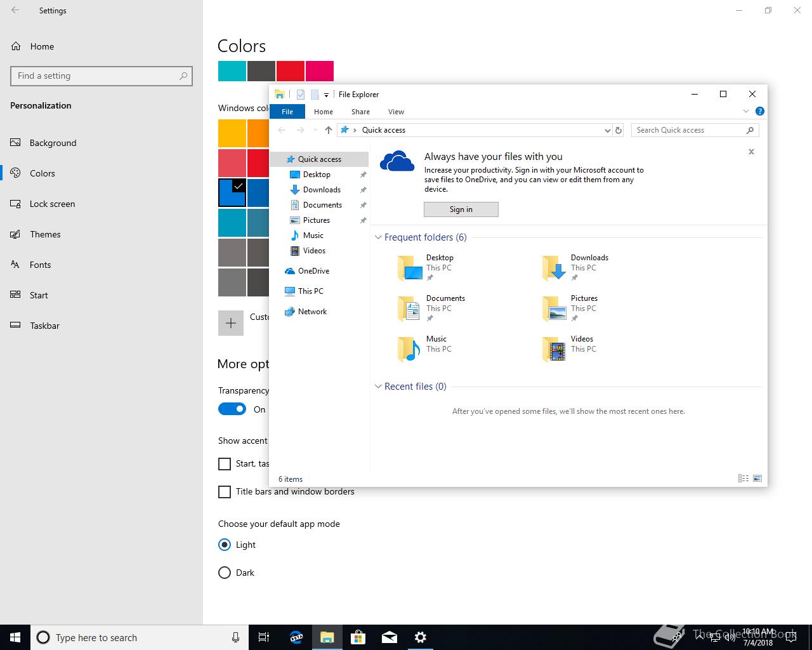
Task: Click the Cortana microphone icon
Action: 235,637
